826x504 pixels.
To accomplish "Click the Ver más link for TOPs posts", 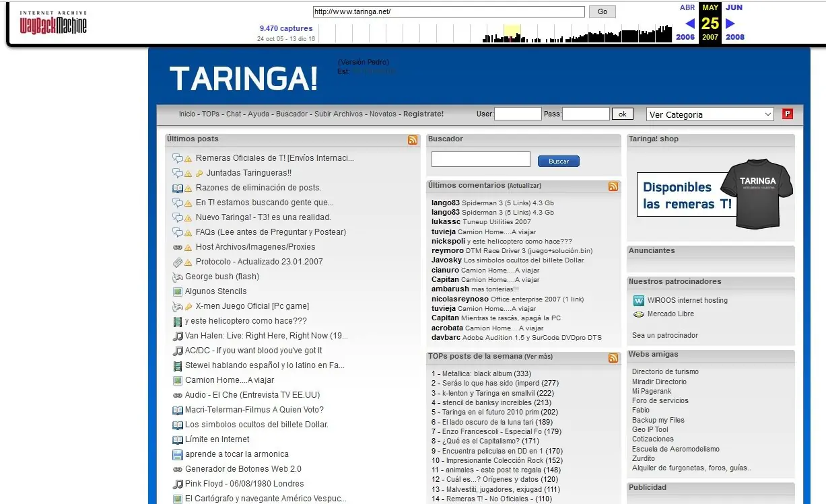I will 539,357.
